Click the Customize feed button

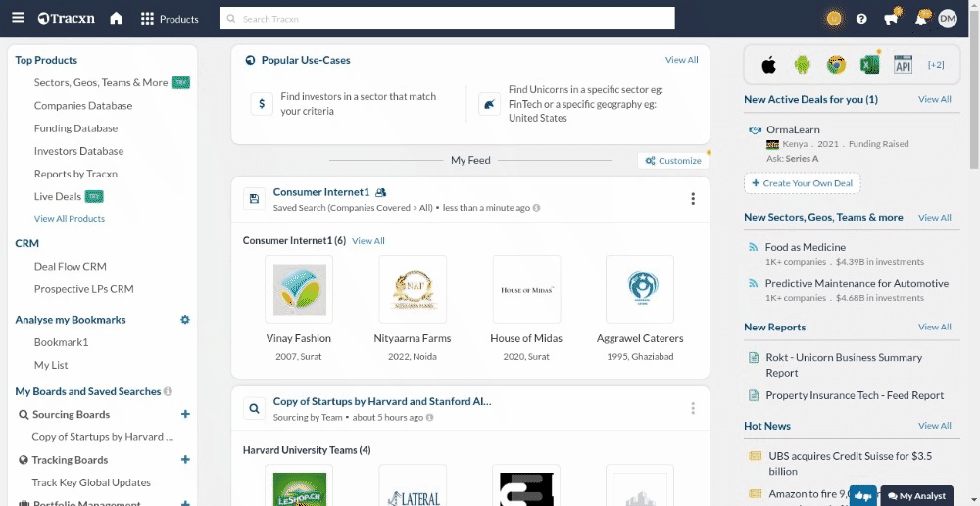point(673,161)
